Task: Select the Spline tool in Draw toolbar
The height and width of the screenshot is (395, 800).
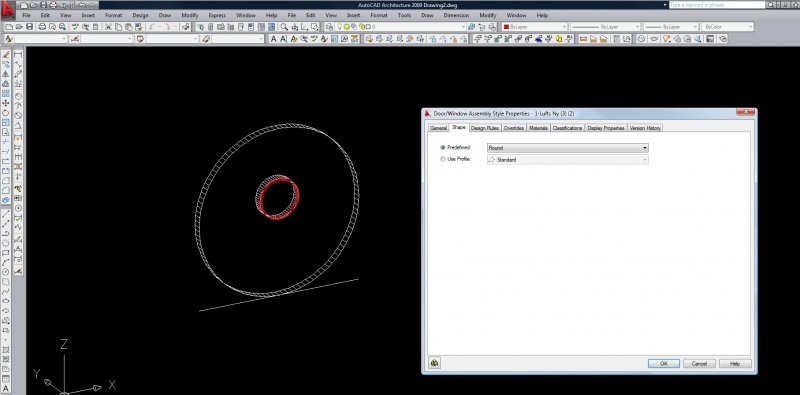Action: pyautogui.click(x=6, y=291)
